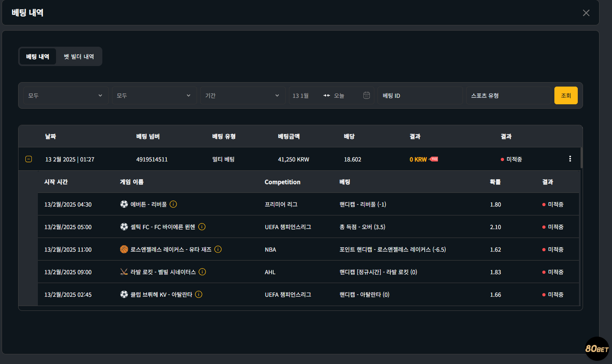Click the 포인트 핸디캡 - 로스앤젤레스 레이커스 (-6.5) bet

(393, 250)
